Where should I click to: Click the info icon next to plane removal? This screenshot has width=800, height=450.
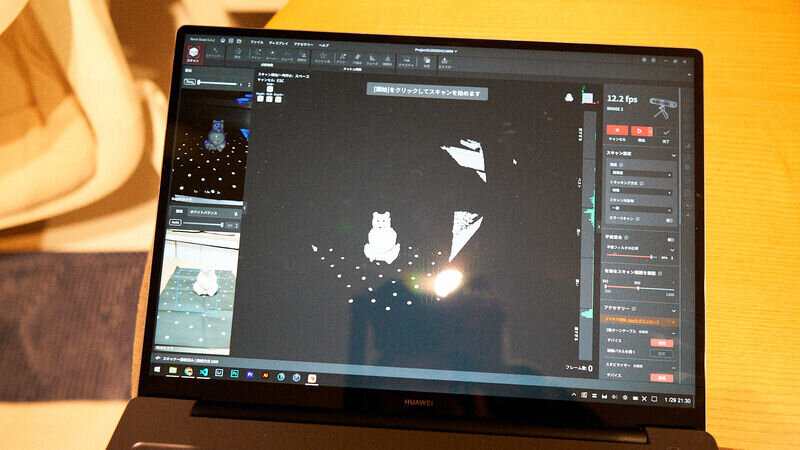pos(627,237)
